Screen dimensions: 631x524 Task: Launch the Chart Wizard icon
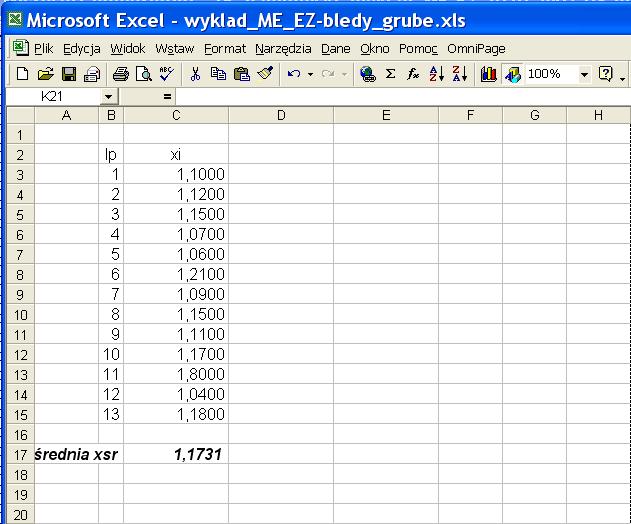click(x=489, y=74)
